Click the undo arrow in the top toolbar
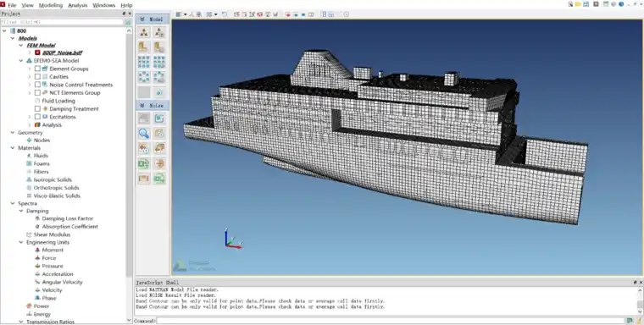 (225, 14)
